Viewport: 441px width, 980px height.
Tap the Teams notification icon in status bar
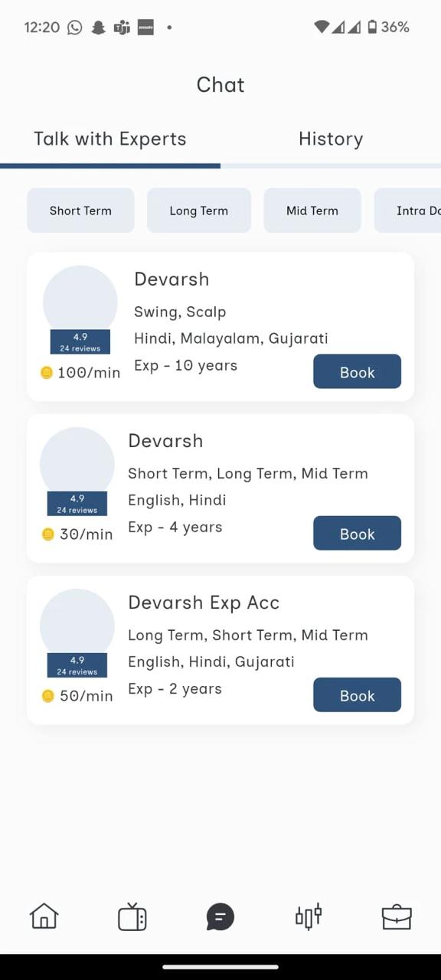122,27
